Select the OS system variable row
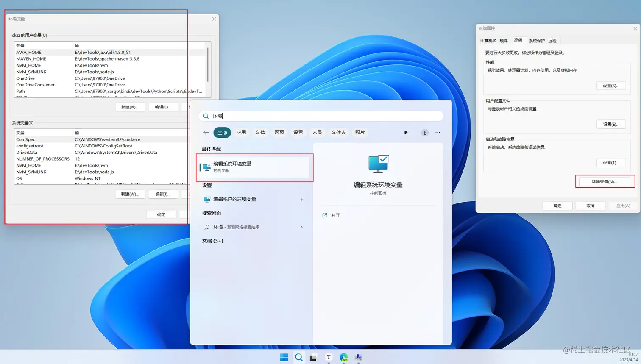Screen dimensions: 641x364 102,178
